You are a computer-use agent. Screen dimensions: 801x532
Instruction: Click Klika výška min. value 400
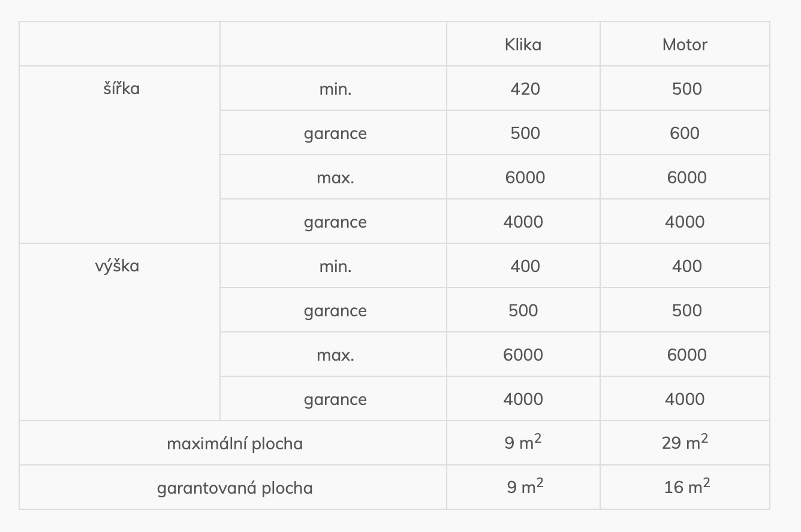click(525, 266)
